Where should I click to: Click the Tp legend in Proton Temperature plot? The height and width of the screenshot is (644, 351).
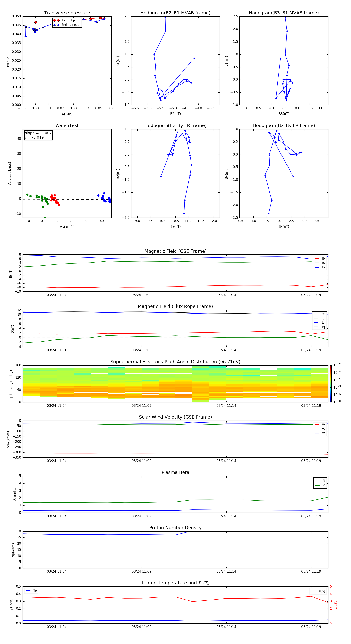click(x=31, y=591)
